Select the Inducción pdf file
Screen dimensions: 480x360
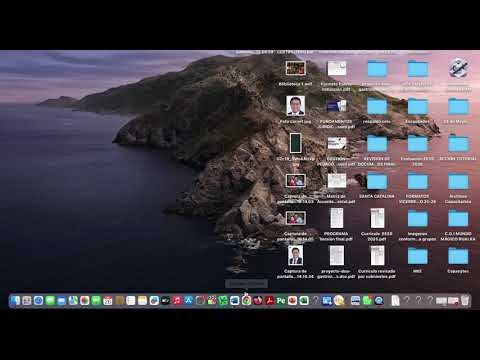pyautogui.click(x=337, y=68)
